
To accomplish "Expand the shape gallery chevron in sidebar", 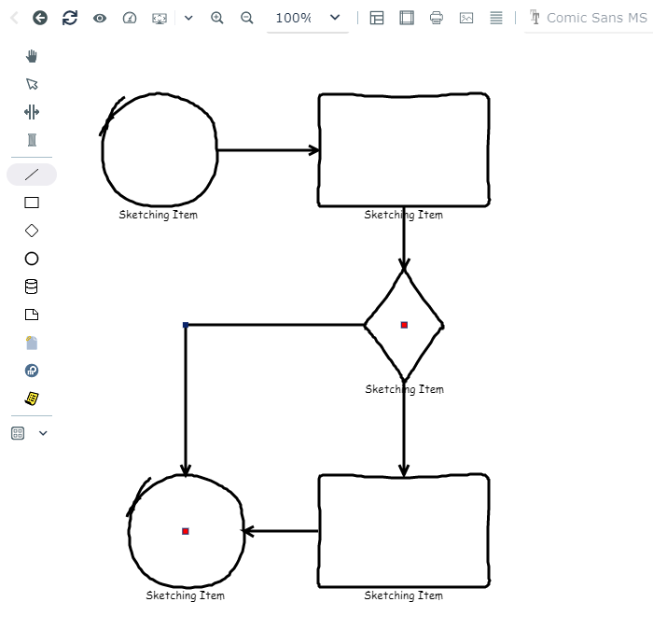I will click(x=43, y=433).
